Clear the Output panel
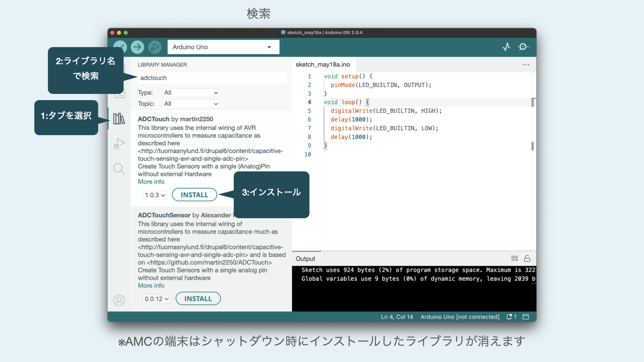Image resolution: width=644 pixels, height=362 pixels. click(x=514, y=258)
